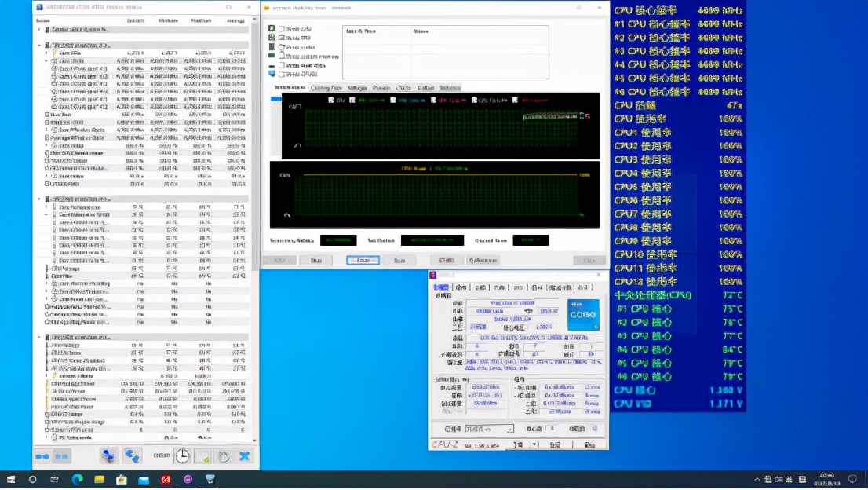Click the blue X icon in HWiNFO toolbar
868x490 pixels.
pyautogui.click(x=245, y=455)
